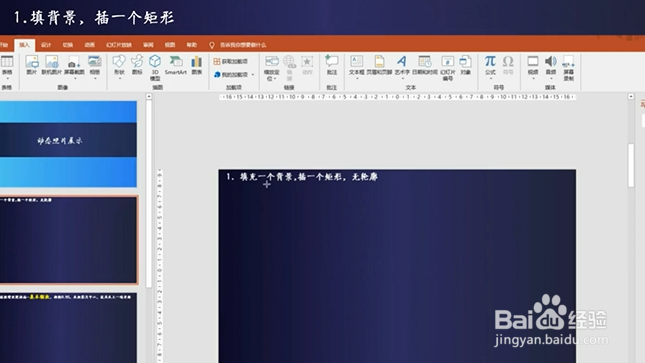Select the 静态照片展示 slide thumbnail
This screenshot has height=363, width=645.
[68, 144]
